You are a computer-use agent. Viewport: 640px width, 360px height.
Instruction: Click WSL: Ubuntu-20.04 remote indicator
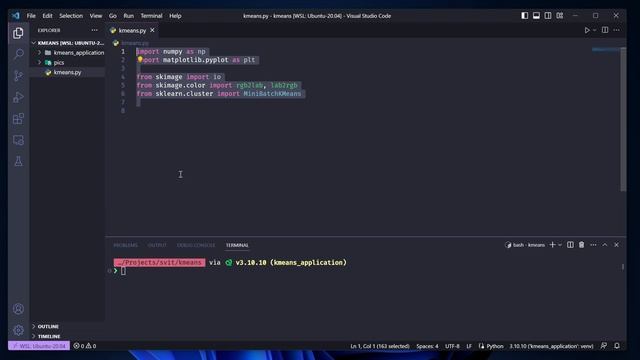click(39, 346)
